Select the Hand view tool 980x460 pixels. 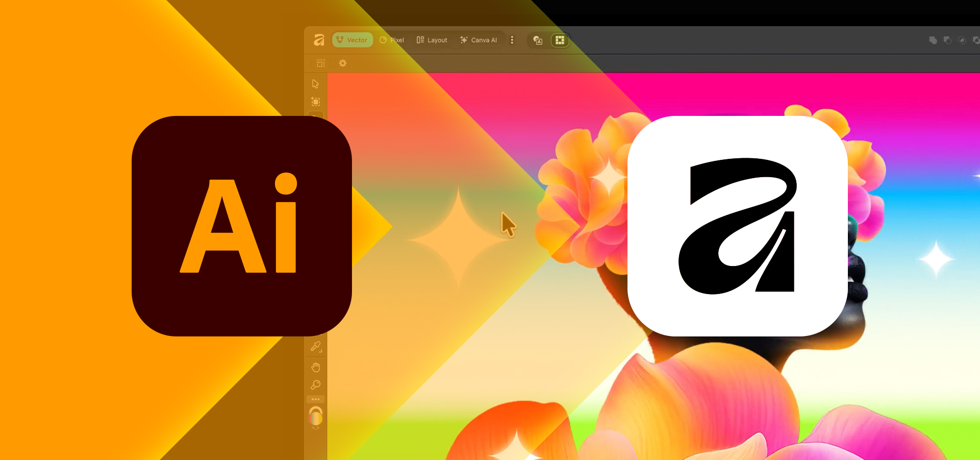coord(316,367)
